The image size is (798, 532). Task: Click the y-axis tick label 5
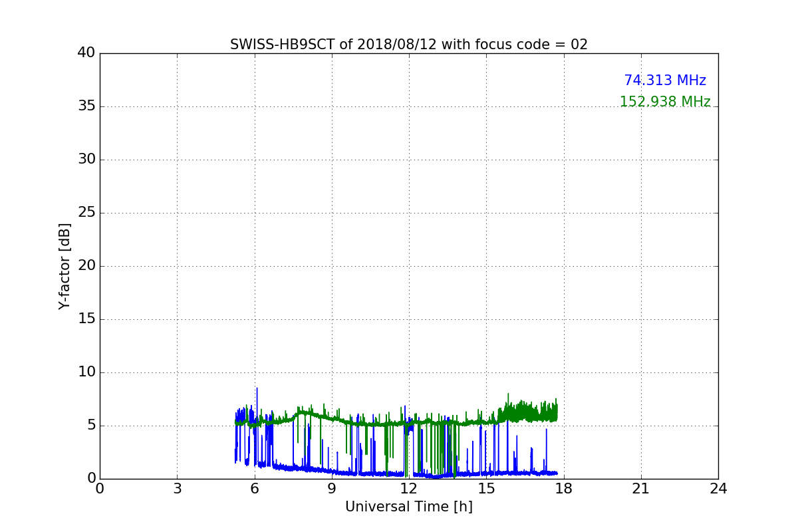[x=91, y=426]
